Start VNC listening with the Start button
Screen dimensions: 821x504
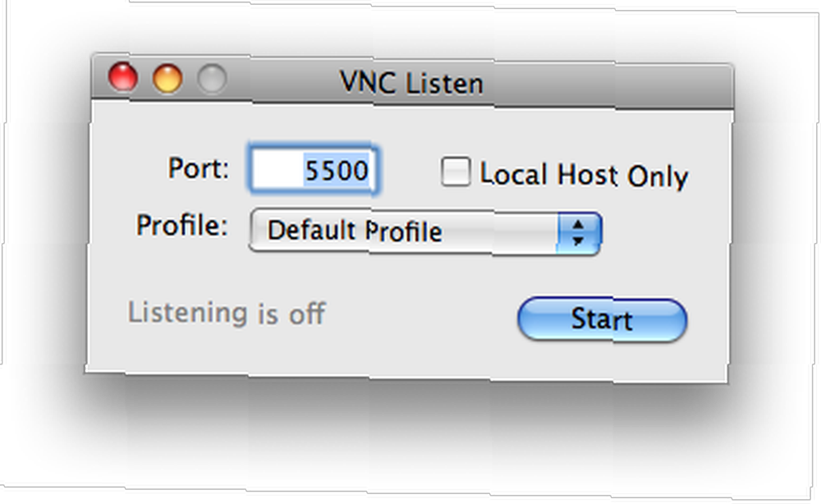602,319
